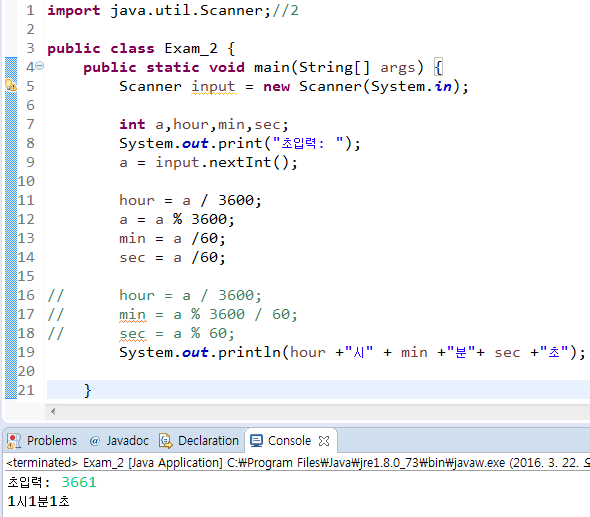590x517 pixels.
Task: Click the underlined 'input' variable on line 5
Action: pos(213,87)
